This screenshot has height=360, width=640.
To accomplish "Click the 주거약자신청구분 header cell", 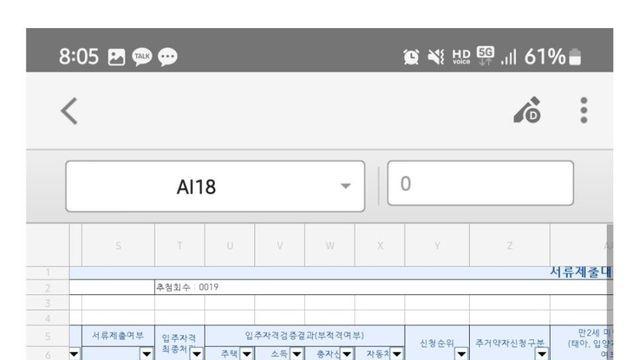I will click(510, 343).
